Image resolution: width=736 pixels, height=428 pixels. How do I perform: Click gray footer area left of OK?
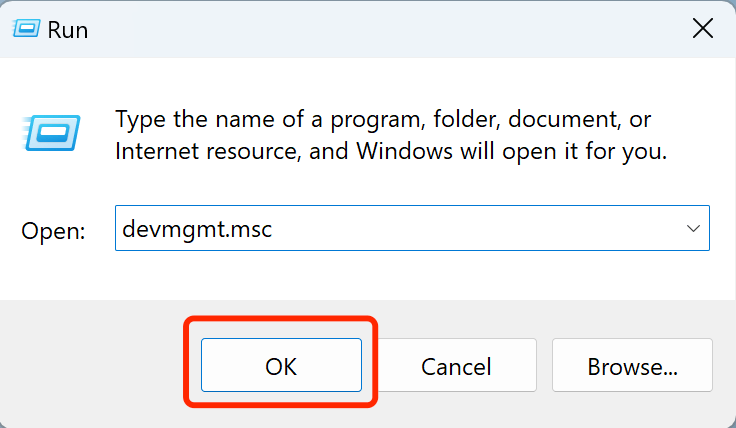(x=90, y=366)
